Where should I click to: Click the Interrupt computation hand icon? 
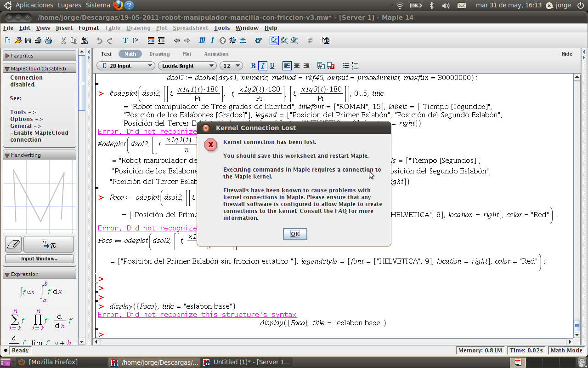coord(223,40)
